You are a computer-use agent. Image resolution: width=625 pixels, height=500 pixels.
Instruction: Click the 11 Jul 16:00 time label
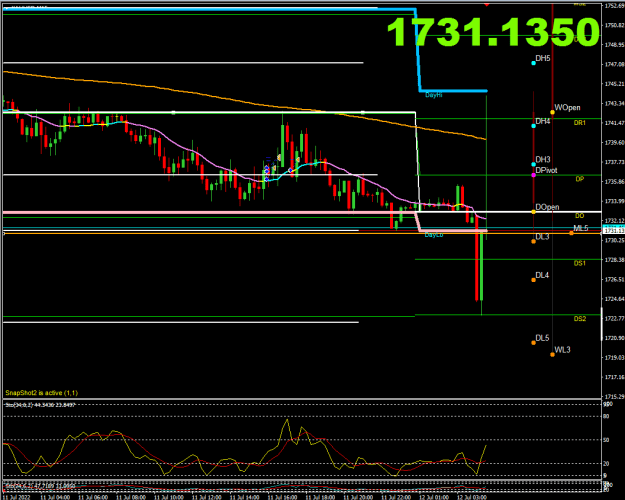pos(282,497)
